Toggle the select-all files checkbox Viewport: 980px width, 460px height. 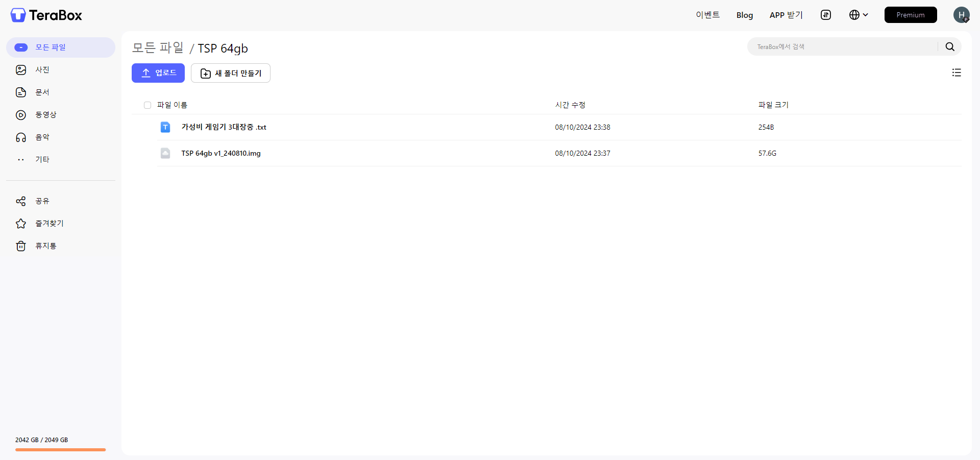(x=148, y=105)
